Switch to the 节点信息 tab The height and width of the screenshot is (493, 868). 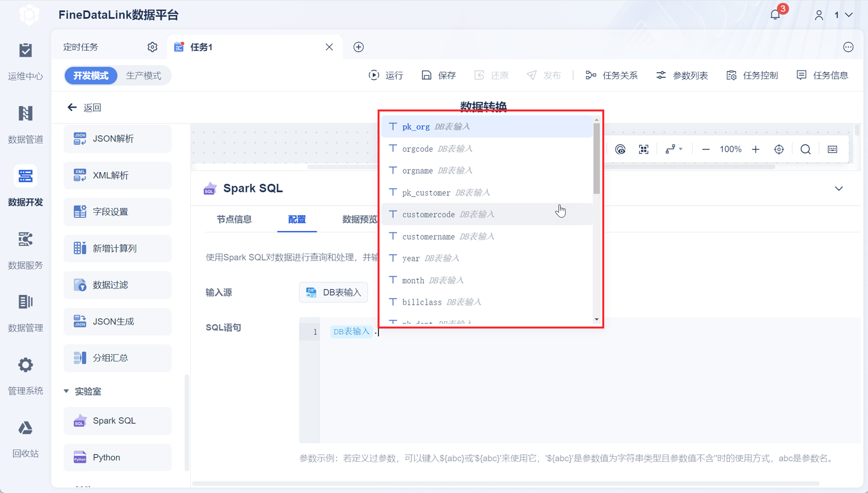coord(234,219)
